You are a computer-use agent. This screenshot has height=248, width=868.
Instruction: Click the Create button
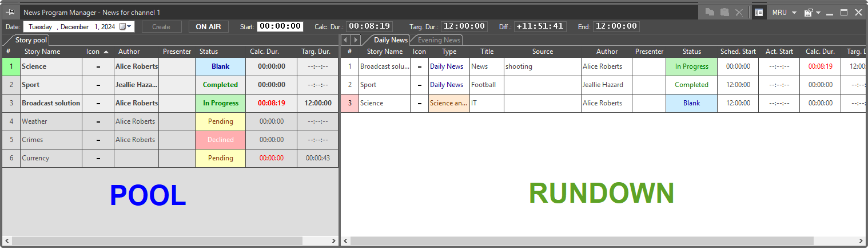[x=161, y=26]
